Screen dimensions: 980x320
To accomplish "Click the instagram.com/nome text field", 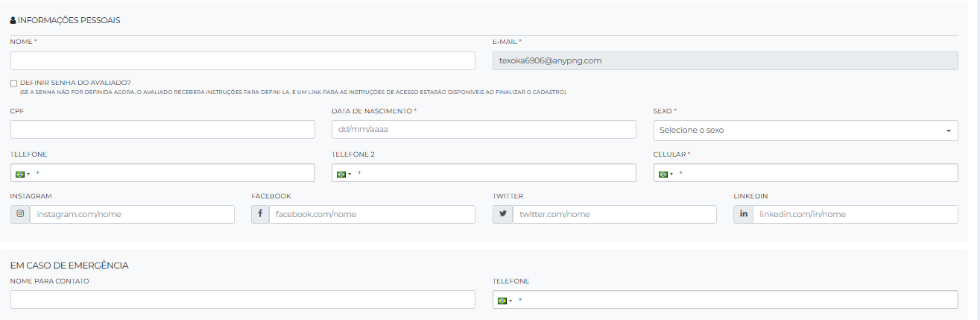I will click(x=132, y=214).
